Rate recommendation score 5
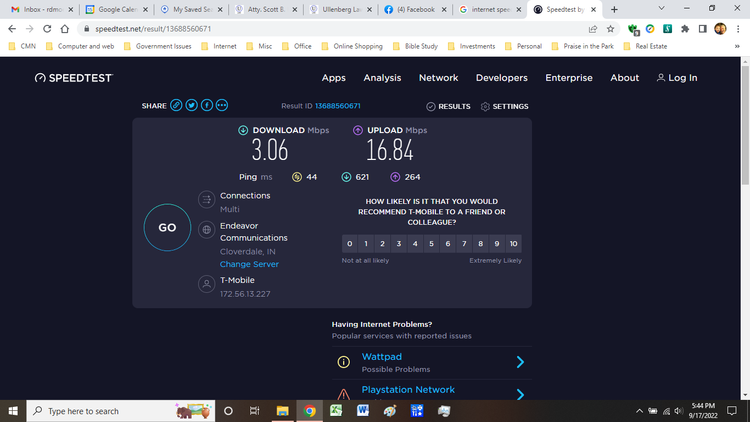 (x=431, y=244)
